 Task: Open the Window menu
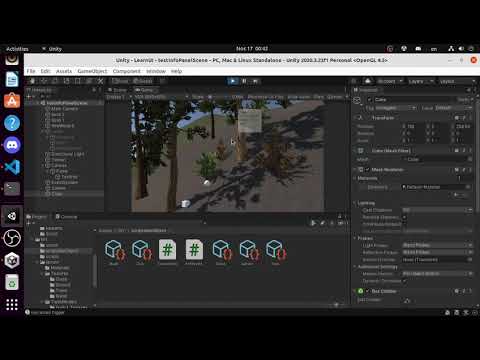point(156,71)
